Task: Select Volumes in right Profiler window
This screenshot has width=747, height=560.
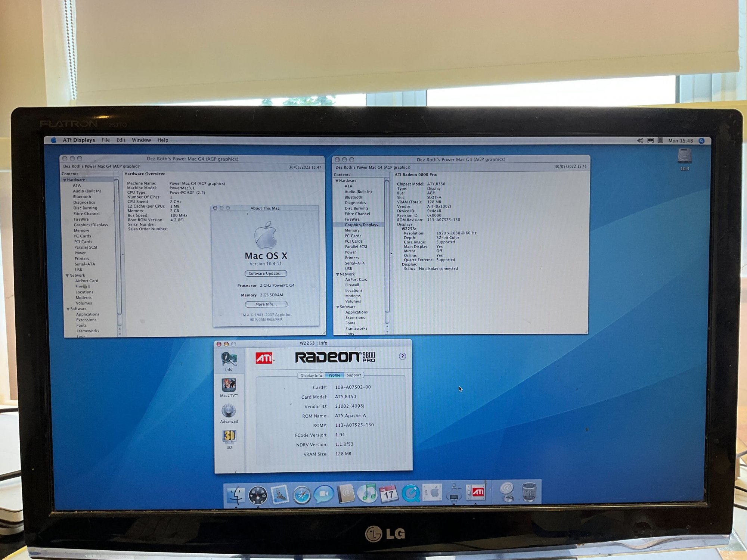Action: (x=353, y=302)
